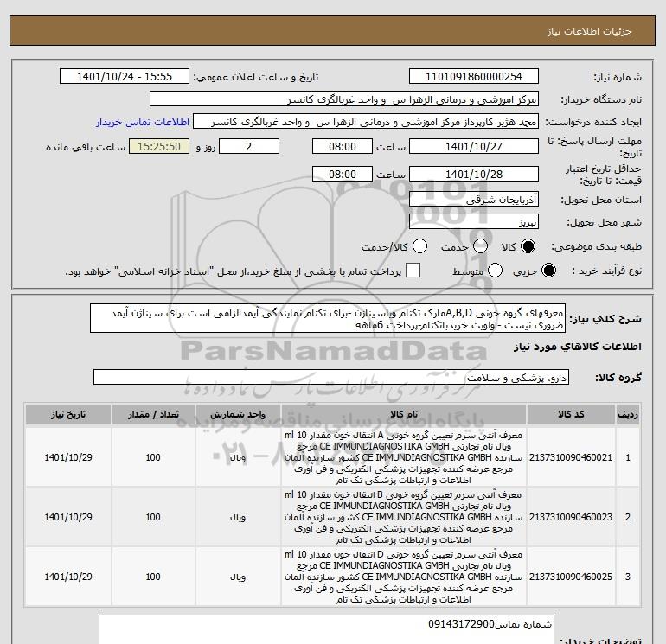
Task: Open the اطلاعات تماس خریدار link
Action: pyautogui.click(x=143, y=122)
